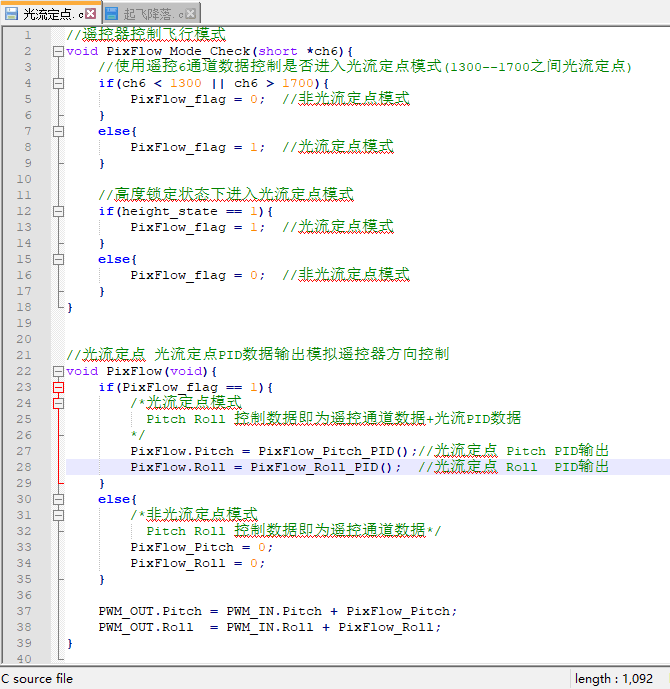Click the PixFlow function name on line 22
Screen dimensions: 670x689
(x=134, y=371)
